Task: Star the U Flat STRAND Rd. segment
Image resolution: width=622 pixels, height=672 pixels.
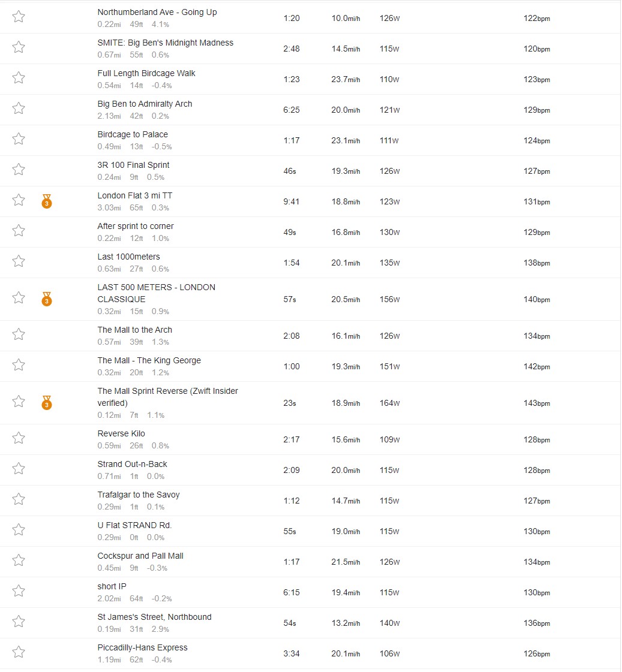Action: point(19,530)
